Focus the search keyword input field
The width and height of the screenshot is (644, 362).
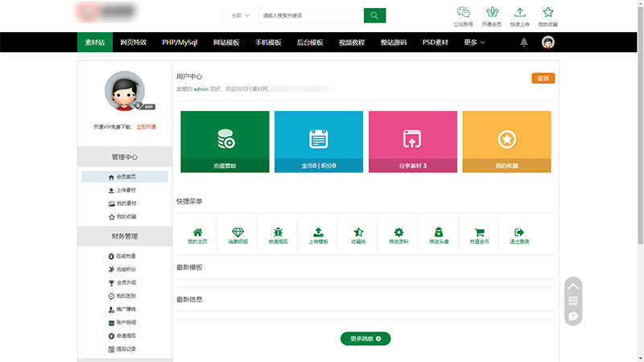pyautogui.click(x=312, y=15)
